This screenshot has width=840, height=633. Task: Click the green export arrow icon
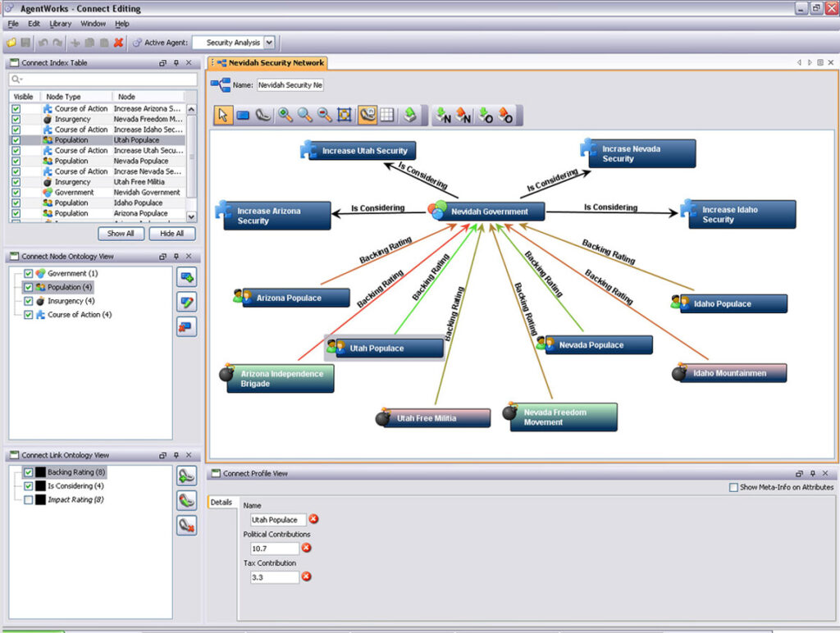410,115
